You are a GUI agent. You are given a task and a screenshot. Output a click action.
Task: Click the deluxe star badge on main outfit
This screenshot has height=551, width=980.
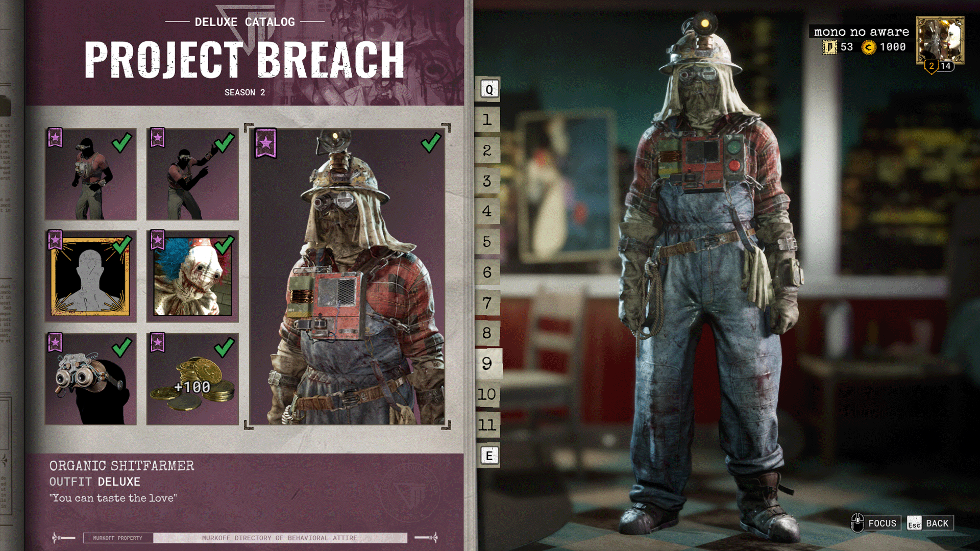point(265,143)
